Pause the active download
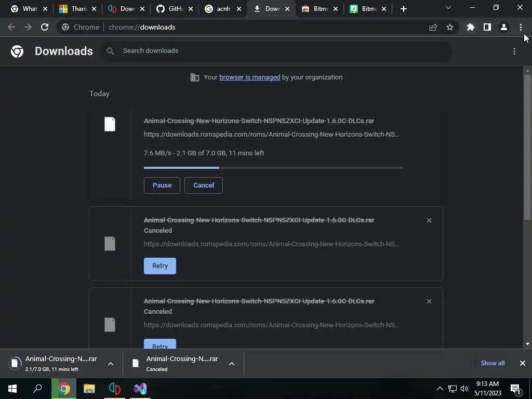Viewport: 532px width, 399px height. pos(162,185)
